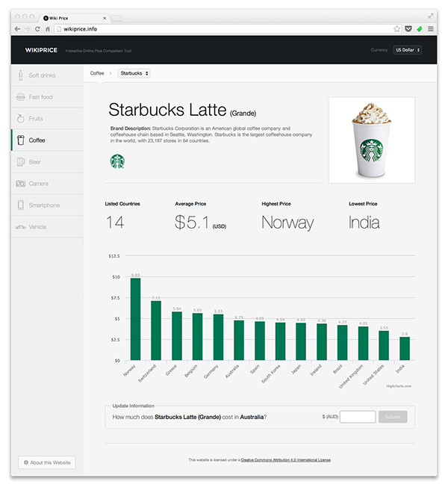Select Vehicle car icon in sidebar

coord(20,227)
